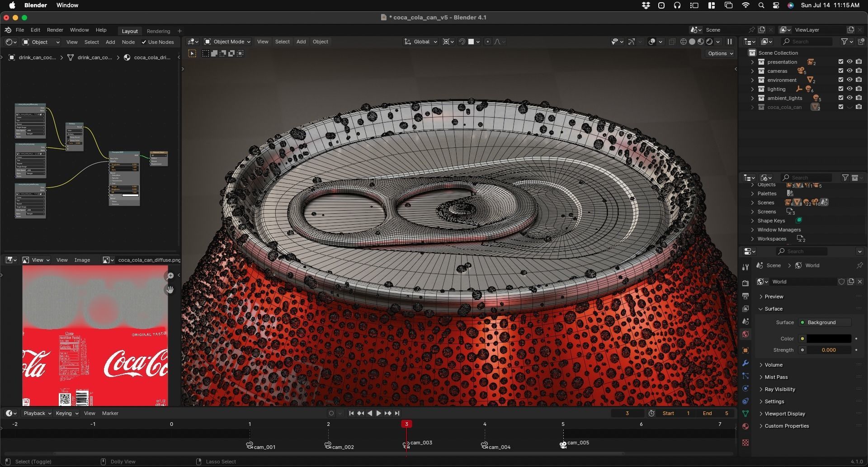Click the viewport Options button
This screenshot has width=868, height=467.
[x=721, y=53]
